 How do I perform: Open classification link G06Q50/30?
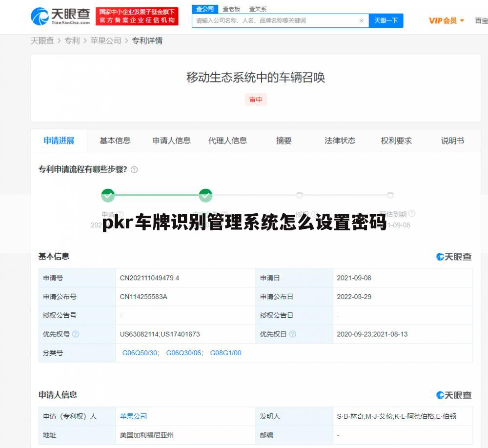[x=140, y=353]
